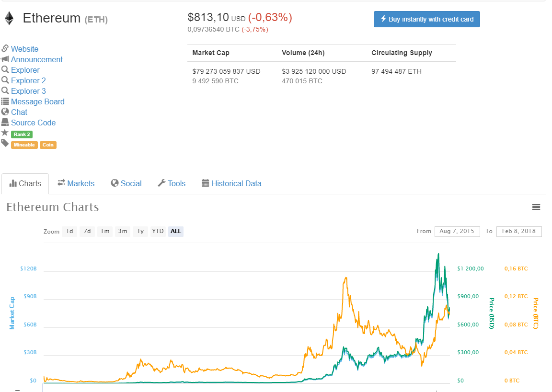Viewport: 552px width, 392px height.
Task: Open the Ethereum Website link
Action: click(24, 49)
